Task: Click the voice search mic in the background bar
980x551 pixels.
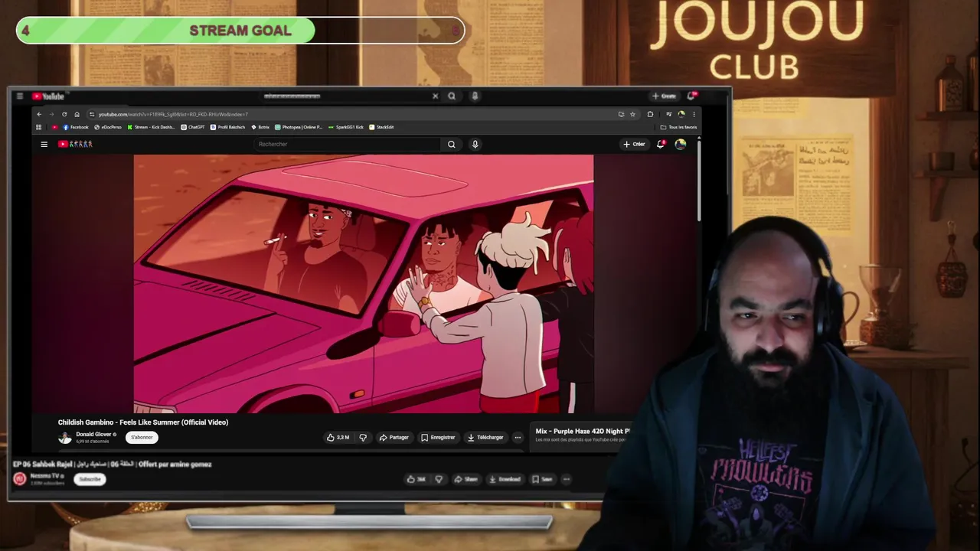Action: click(475, 96)
